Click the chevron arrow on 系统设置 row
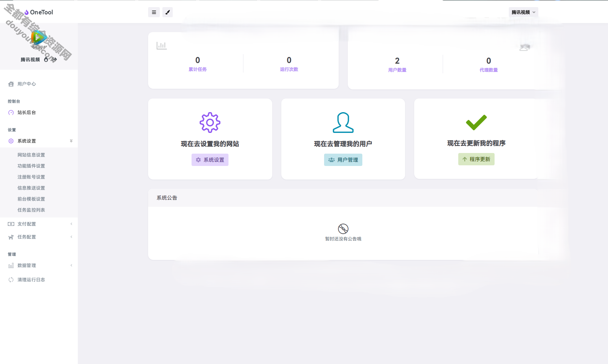Screen dimensions: 608x364 coord(71,141)
